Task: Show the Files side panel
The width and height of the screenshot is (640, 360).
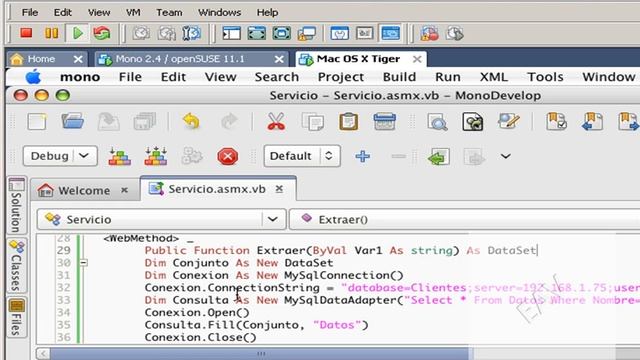Action: 16,317
